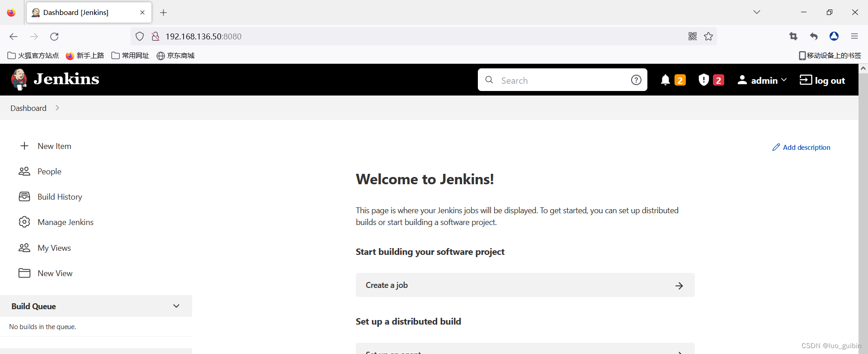Image resolution: width=868 pixels, height=354 pixels.
Task: Click the Add description link
Action: coord(801,148)
